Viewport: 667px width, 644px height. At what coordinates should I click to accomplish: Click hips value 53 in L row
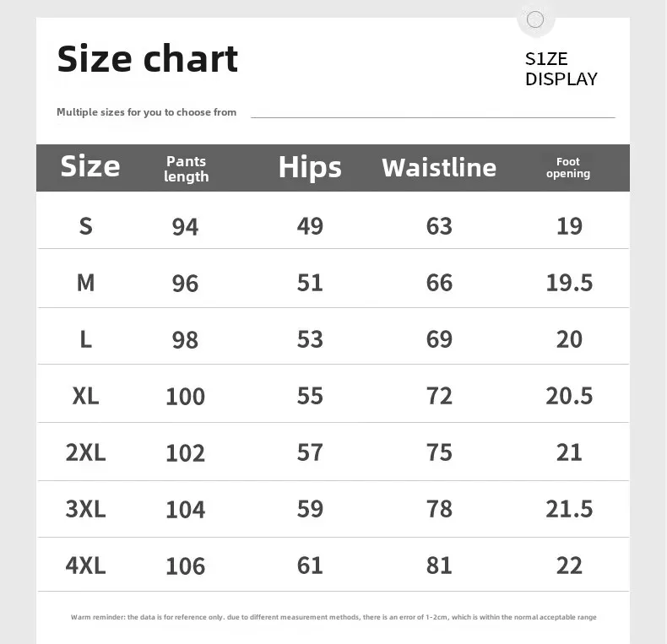[310, 339]
